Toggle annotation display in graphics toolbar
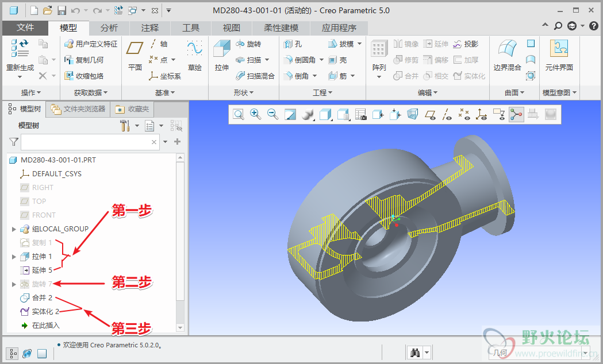 [x=499, y=114]
